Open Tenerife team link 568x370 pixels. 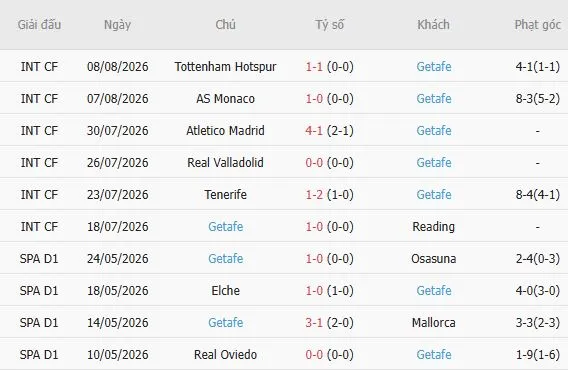(x=225, y=195)
